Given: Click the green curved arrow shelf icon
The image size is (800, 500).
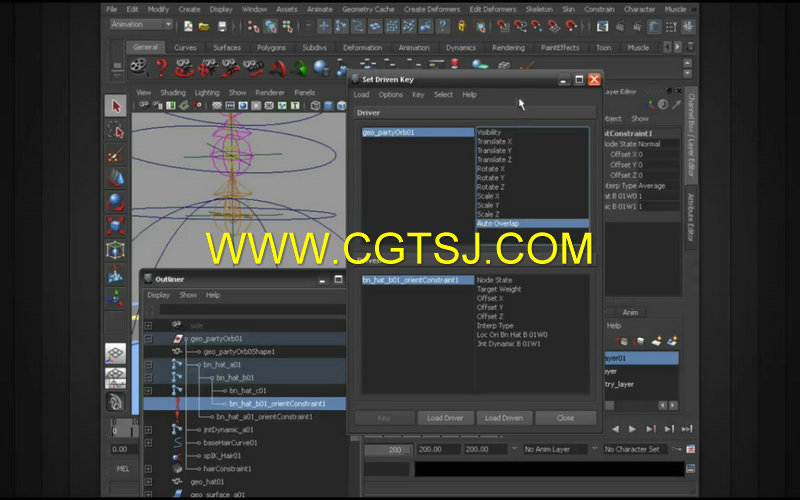Looking at the screenshot, I should coord(301,68).
